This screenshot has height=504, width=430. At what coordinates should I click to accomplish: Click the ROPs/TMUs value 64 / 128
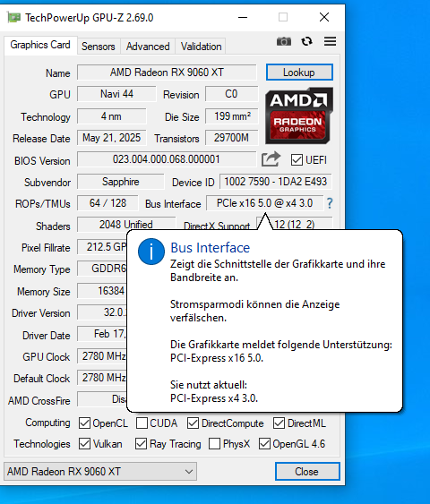click(107, 203)
